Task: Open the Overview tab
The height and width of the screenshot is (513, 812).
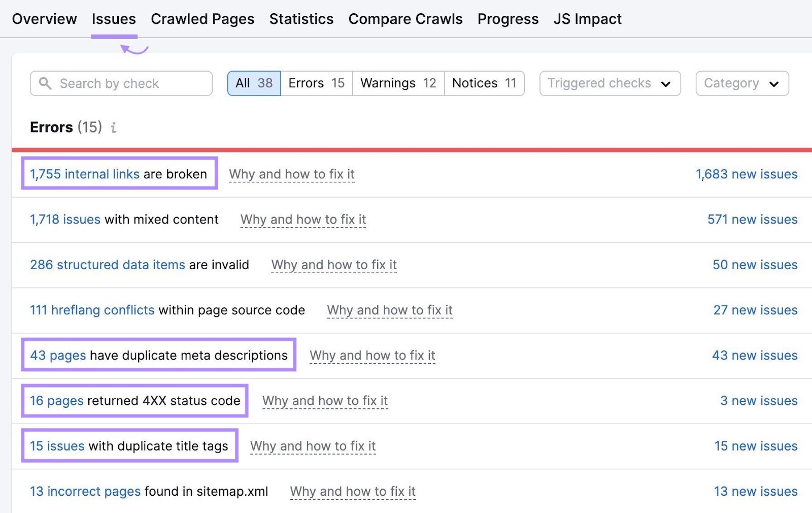Action: [x=45, y=19]
